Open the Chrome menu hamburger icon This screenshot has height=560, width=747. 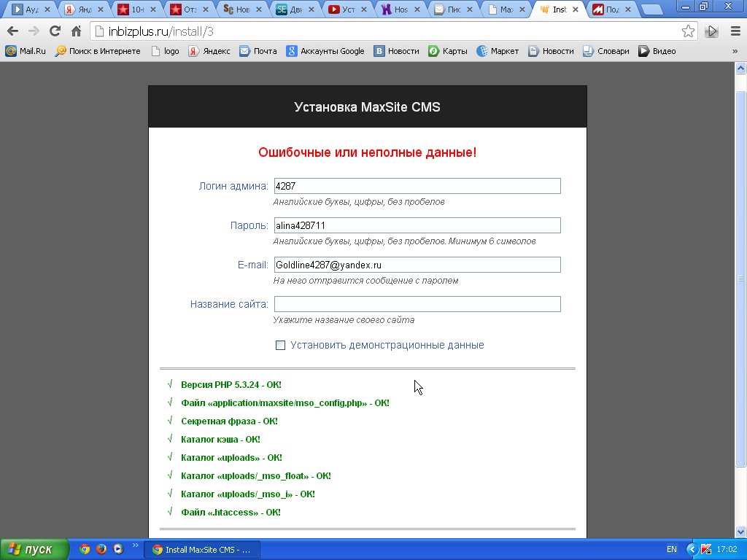click(735, 31)
